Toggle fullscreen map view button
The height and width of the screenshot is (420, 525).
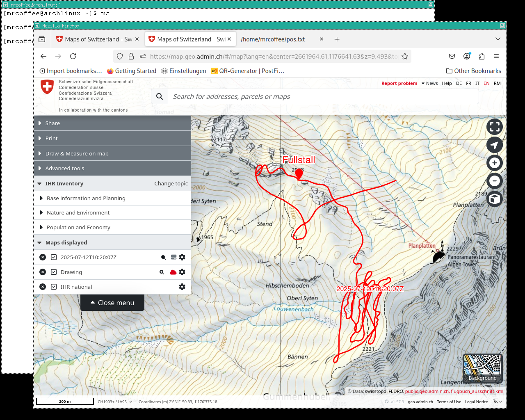pyautogui.click(x=495, y=127)
